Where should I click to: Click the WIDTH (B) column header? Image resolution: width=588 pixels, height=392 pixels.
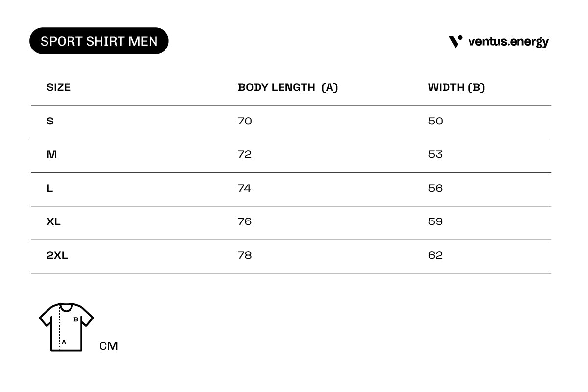point(456,87)
